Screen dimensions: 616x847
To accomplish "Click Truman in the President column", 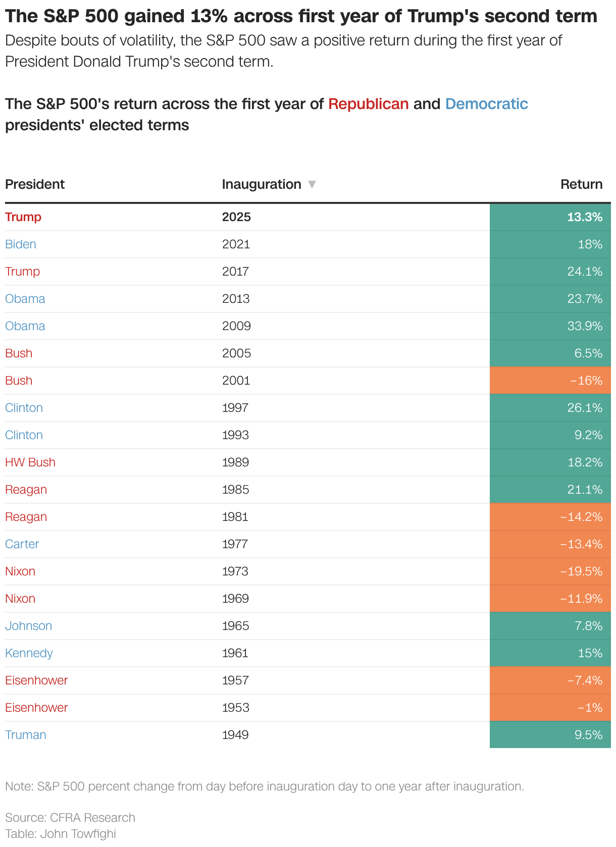I will (x=26, y=735).
